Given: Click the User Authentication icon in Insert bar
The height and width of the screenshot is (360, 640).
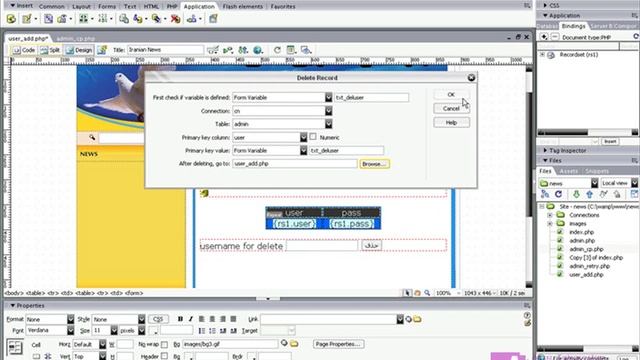Looking at the screenshot, I should point(191,19).
